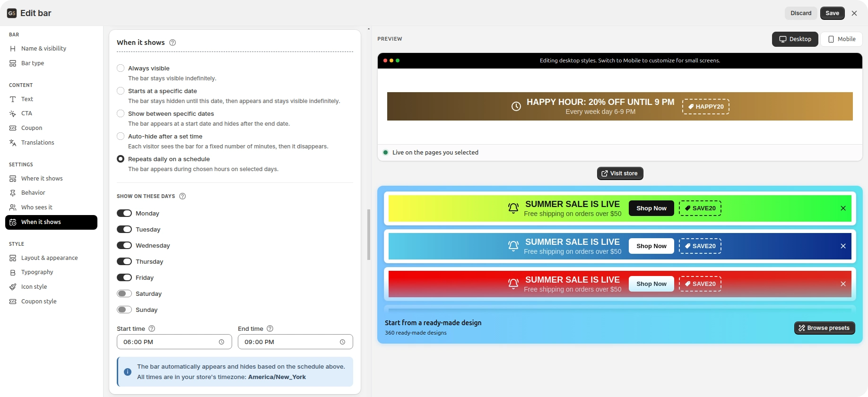Open the Coupon content section
The width and height of the screenshot is (868, 397).
click(51, 128)
